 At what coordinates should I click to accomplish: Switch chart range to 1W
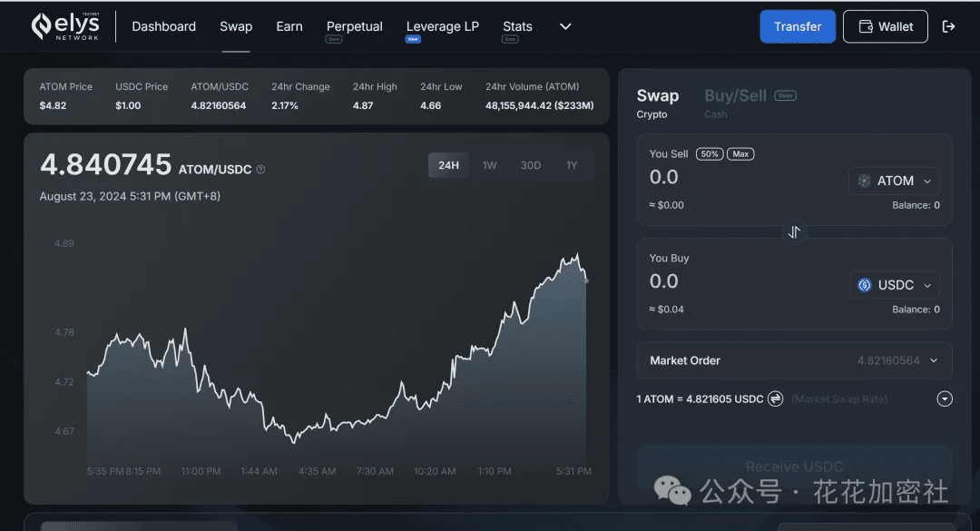point(490,165)
